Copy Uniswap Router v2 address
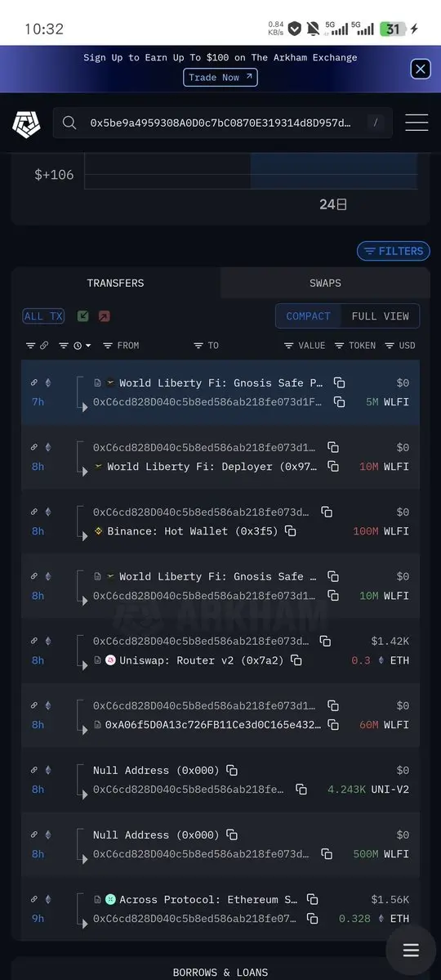The height and width of the screenshot is (980, 441). tap(296, 660)
